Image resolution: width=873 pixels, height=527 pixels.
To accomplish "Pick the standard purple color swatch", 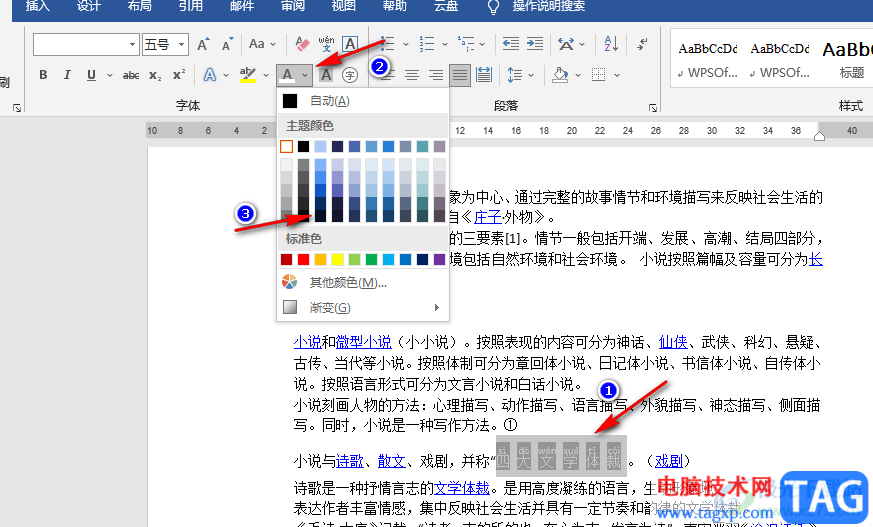I will (439, 259).
